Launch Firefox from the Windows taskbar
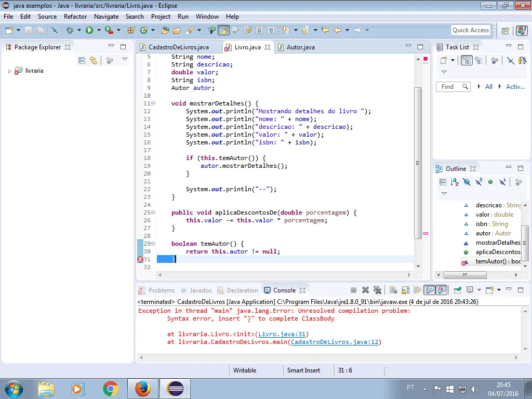This screenshot has width=532, height=399. point(142,388)
